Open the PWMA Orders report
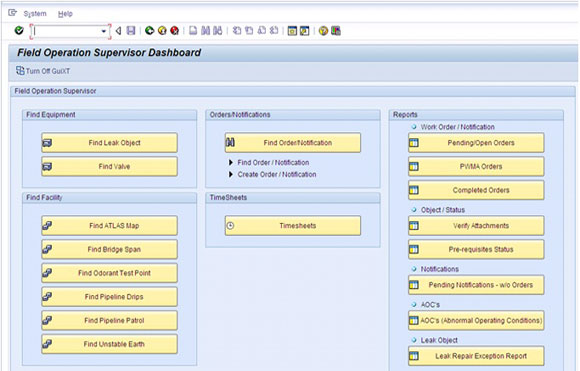 click(x=476, y=166)
